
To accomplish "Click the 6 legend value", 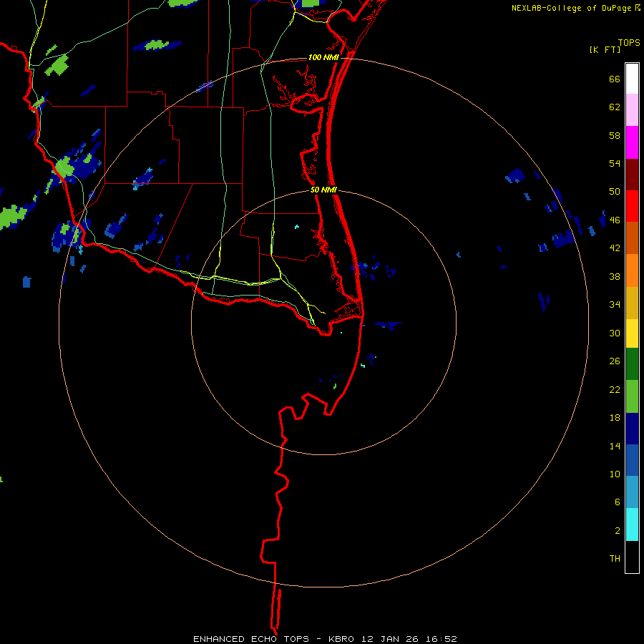I will (618, 502).
